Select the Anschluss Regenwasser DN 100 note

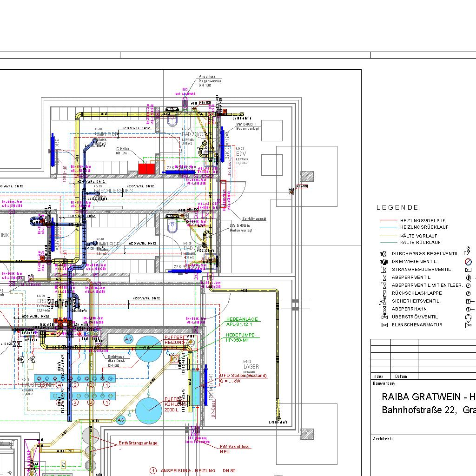coord(210,81)
